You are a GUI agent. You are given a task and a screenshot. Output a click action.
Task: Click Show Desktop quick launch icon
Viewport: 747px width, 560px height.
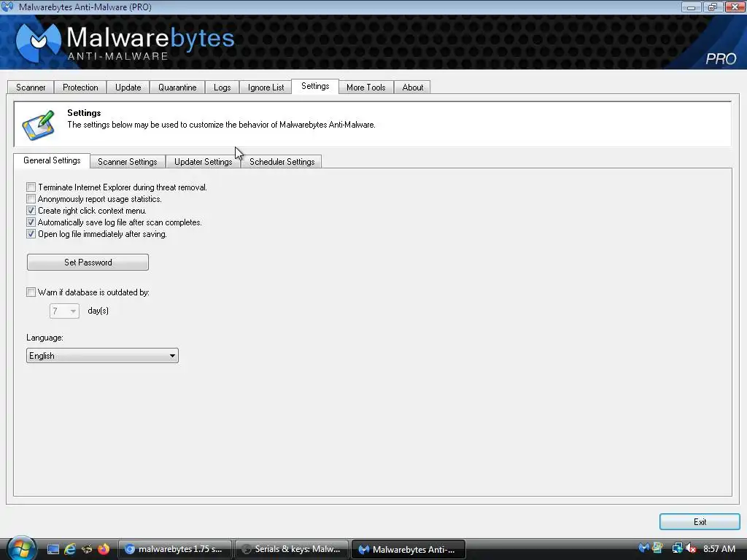click(x=53, y=549)
